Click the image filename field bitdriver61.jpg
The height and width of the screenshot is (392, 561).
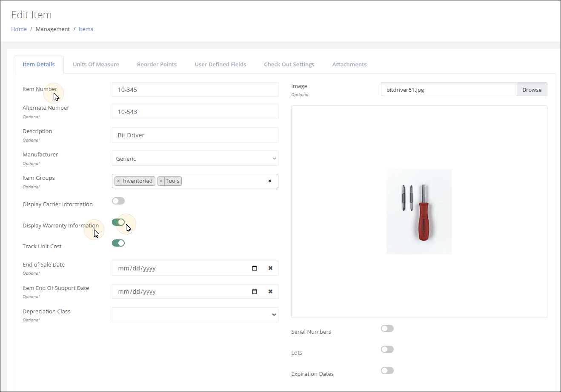(449, 90)
